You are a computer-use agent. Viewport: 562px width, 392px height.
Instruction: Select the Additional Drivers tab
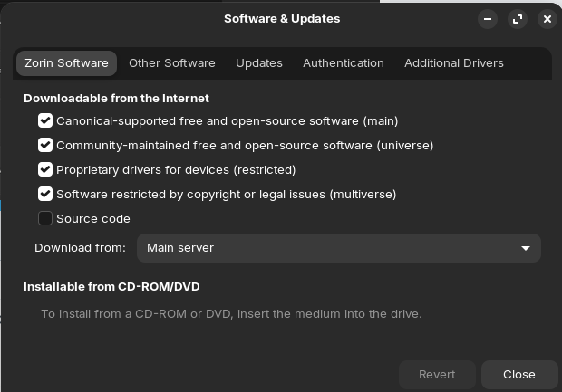point(454,63)
